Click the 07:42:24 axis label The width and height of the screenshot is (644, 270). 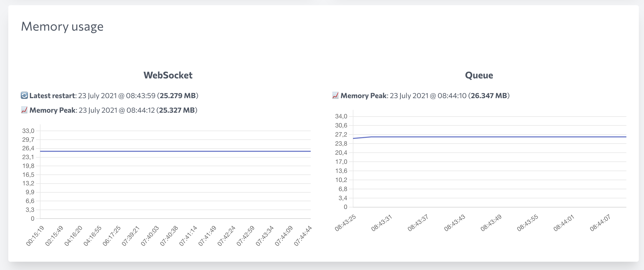tap(227, 236)
